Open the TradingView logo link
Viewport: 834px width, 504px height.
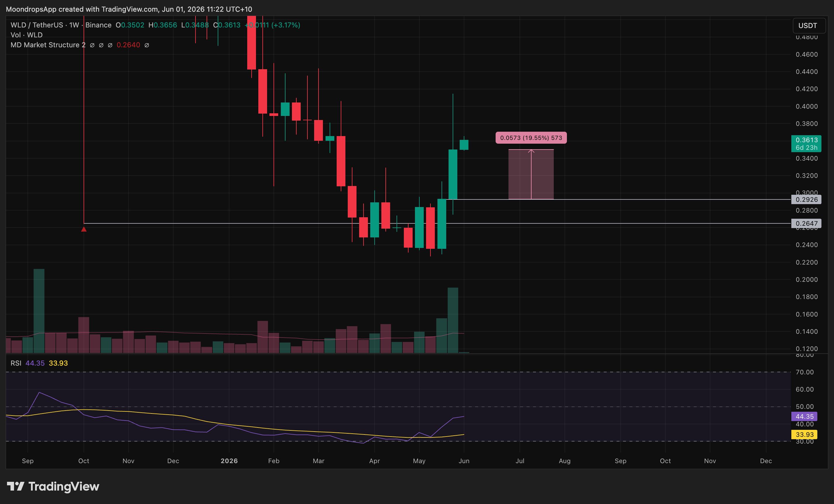click(53, 486)
